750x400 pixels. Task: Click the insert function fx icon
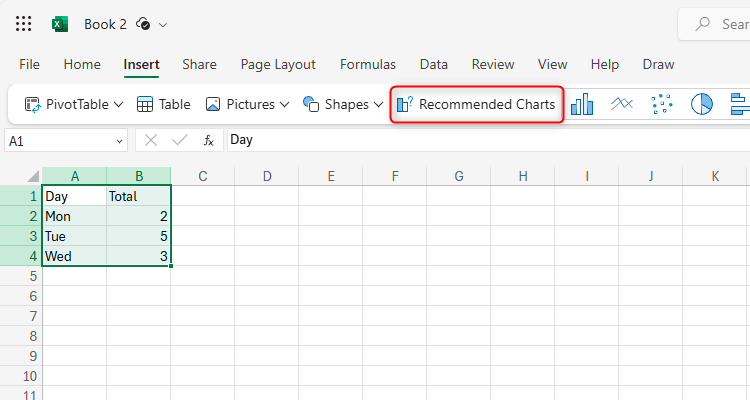point(208,141)
